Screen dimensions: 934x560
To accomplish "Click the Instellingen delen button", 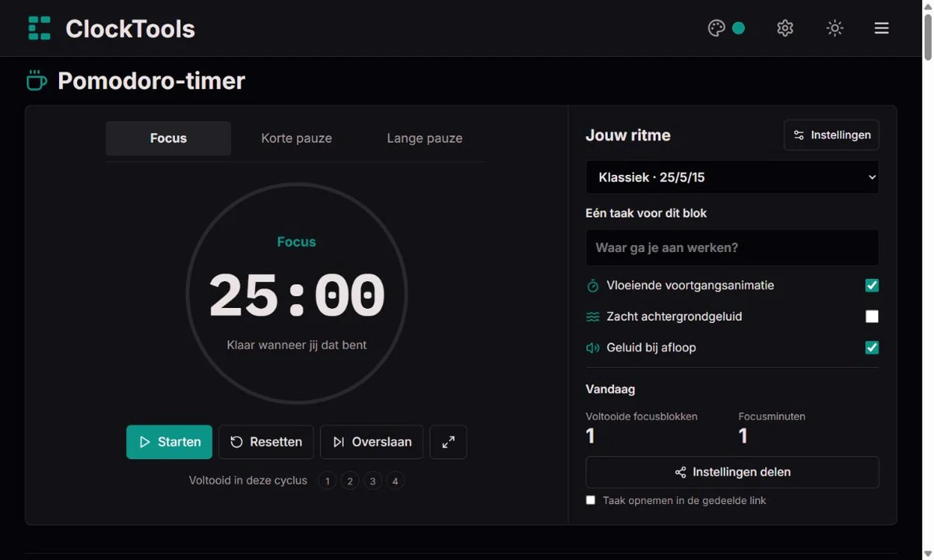I will (x=732, y=472).
